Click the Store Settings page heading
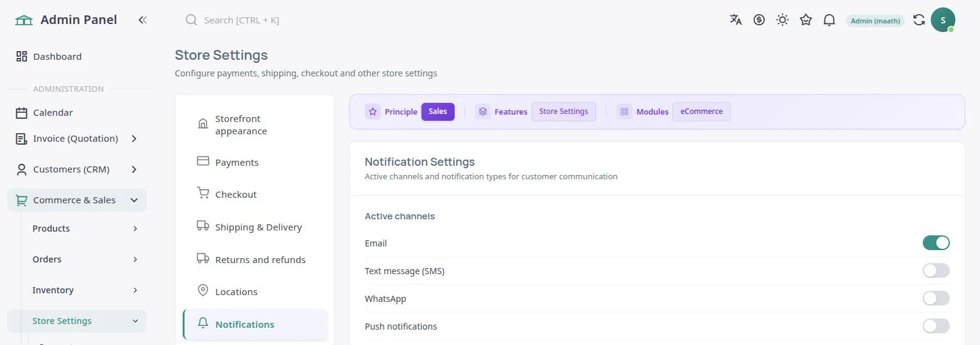980x345 pixels. click(x=221, y=55)
